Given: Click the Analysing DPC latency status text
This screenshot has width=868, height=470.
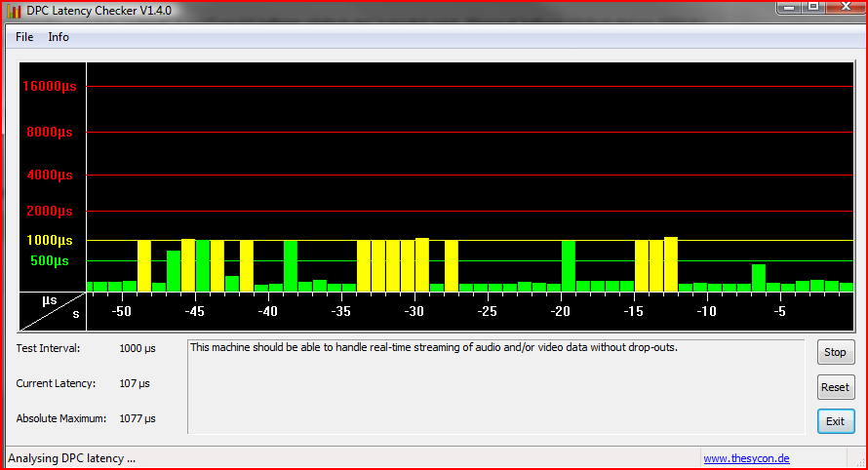Looking at the screenshot, I should point(71,458).
